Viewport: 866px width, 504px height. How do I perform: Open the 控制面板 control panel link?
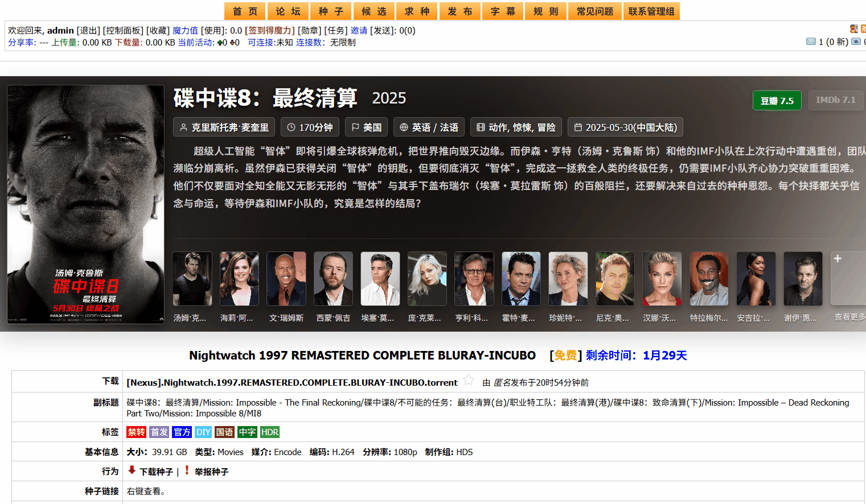tap(123, 31)
